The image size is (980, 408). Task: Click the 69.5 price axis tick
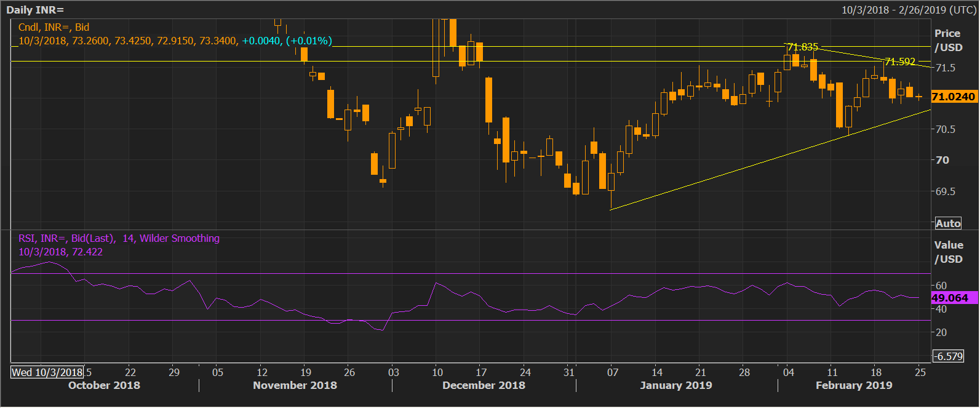click(945, 191)
